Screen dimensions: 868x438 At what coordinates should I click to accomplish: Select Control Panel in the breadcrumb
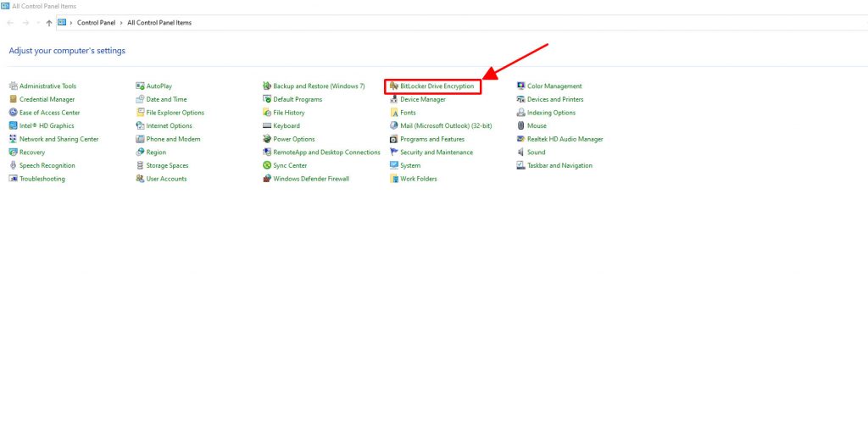(97, 23)
